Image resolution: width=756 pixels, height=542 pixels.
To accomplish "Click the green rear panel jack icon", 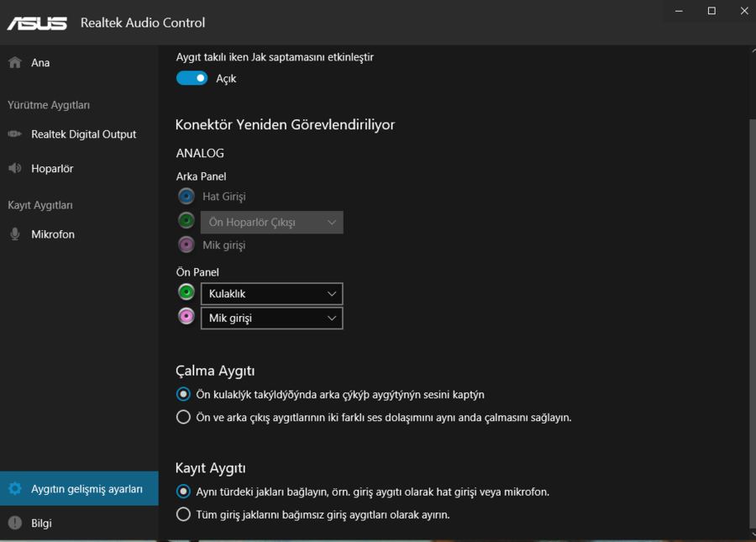I will pyautogui.click(x=186, y=221).
